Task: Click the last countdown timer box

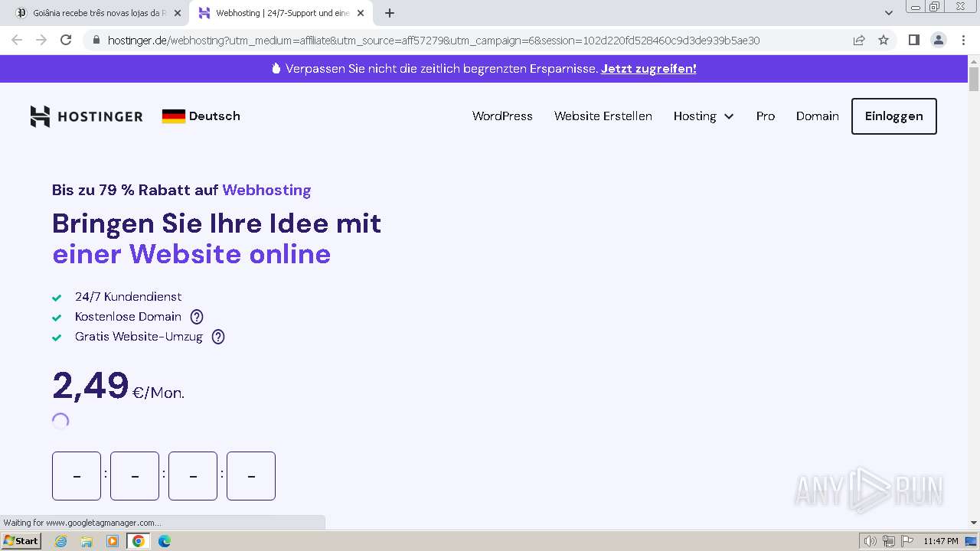Action: pyautogui.click(x=251, y=476)
